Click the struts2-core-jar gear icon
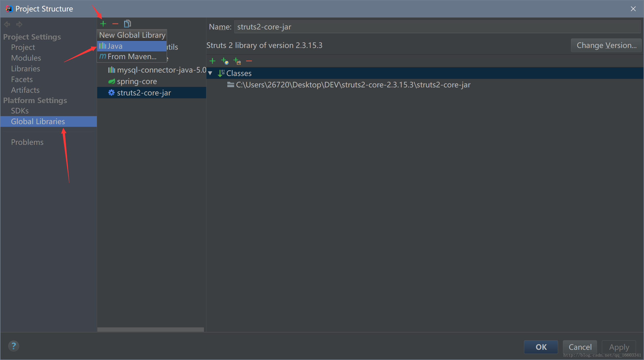 click(x=111, y=93)
